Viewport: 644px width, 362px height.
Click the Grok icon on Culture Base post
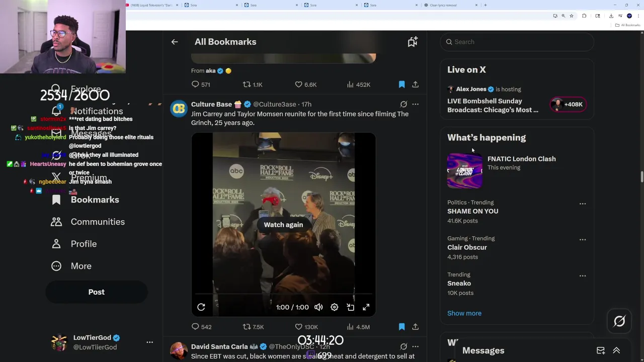[404, 104]
